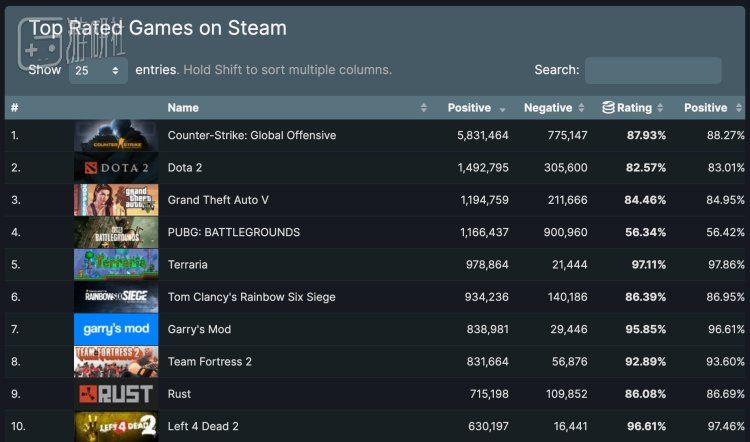The image size is (750, 442).
Task: Select the rating value 97.11%
Action: pyautogui.click(x=649, y=265)
